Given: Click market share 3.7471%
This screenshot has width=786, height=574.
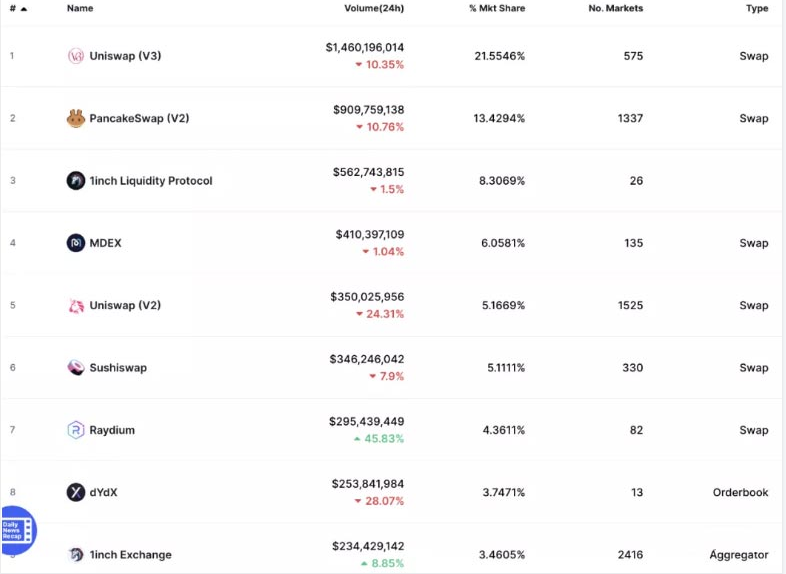Looking at the screenshot, I should coord(504,492).
